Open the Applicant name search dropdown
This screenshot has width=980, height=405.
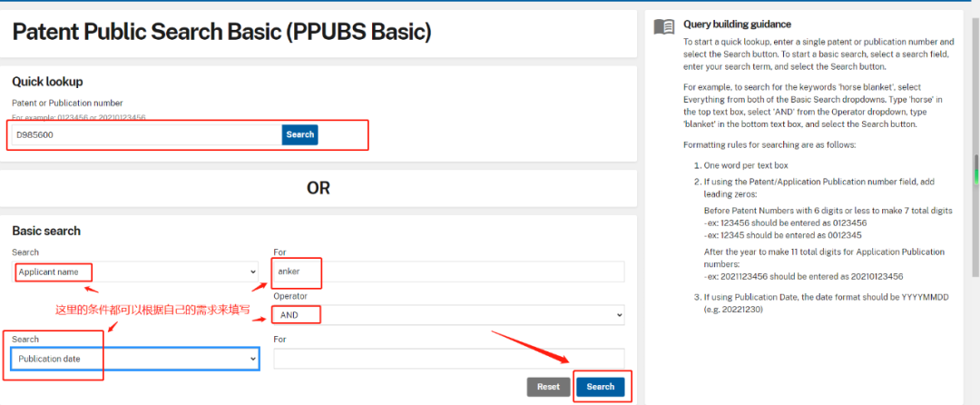pyautogui.click(x=135, y=272)
